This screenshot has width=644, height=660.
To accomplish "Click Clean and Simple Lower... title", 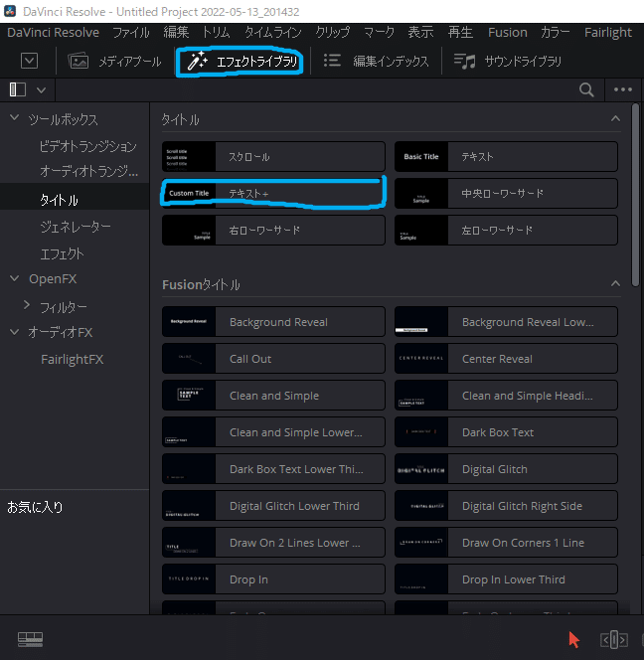I will click(x=273, y=432).
